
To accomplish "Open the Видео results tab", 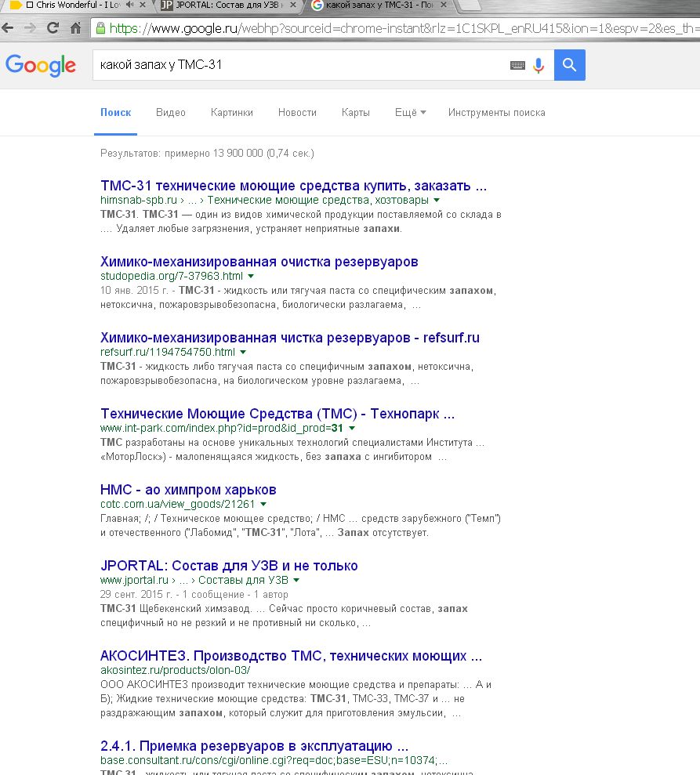I will coord(171,113).
